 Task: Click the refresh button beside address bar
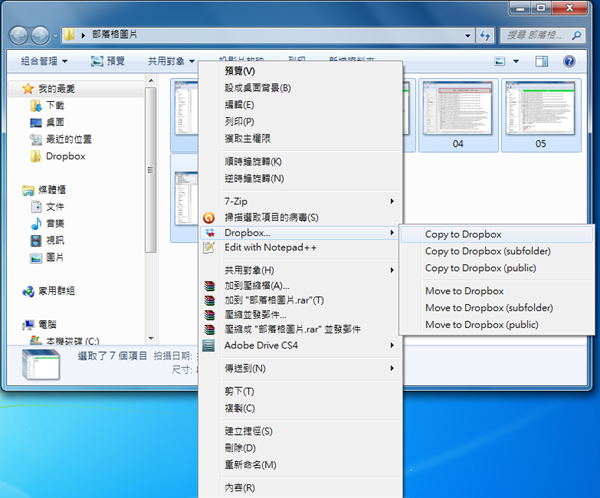pos(485,36)
